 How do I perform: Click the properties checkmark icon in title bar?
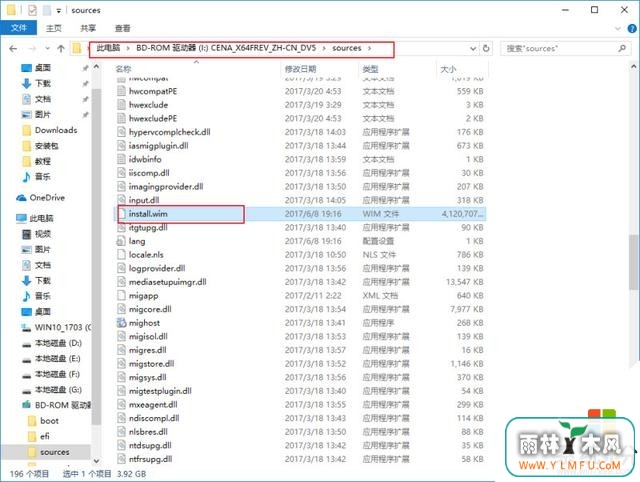pyautogui.click(x=32, y=10)
